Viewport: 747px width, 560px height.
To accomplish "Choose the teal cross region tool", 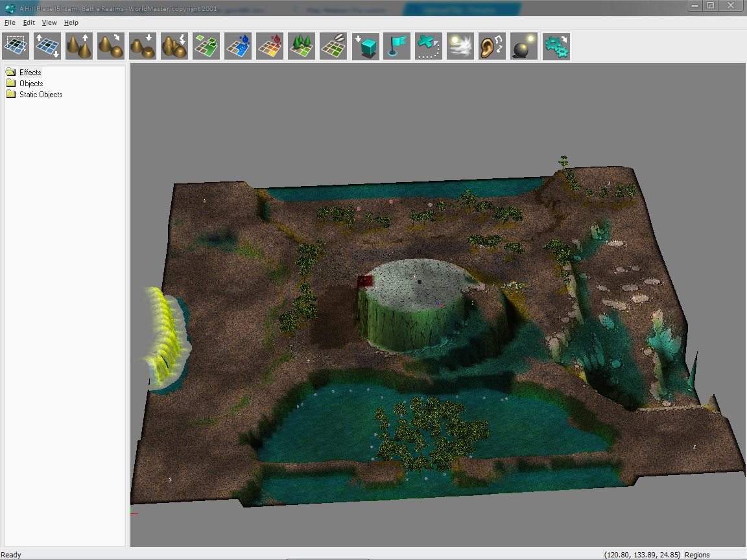I will tap(429, 46).
